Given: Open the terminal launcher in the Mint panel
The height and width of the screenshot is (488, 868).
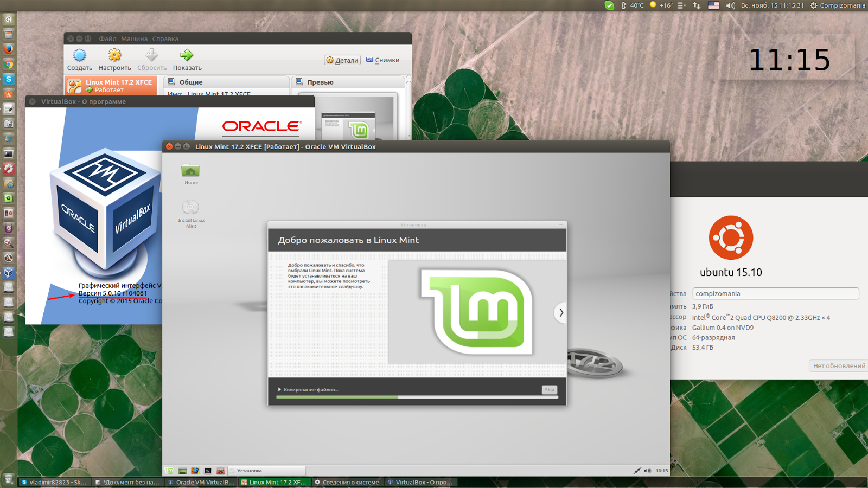Looking at the screenshot, I should coord(208,471).
